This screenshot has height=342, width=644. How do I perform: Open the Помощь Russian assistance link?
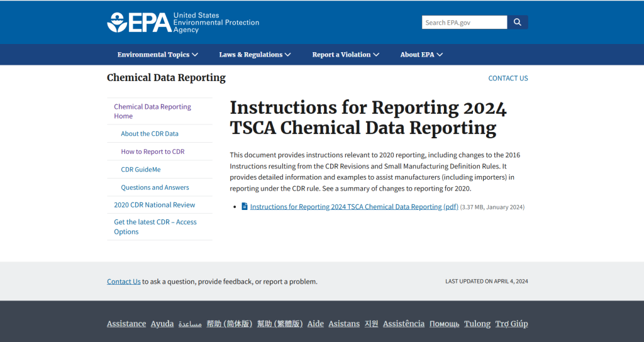click(x=445, y=324)
